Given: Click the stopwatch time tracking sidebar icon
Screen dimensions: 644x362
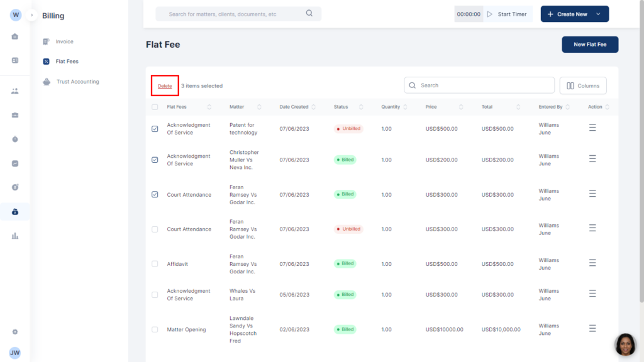Looking at the screenshot, I should (15, 139).
